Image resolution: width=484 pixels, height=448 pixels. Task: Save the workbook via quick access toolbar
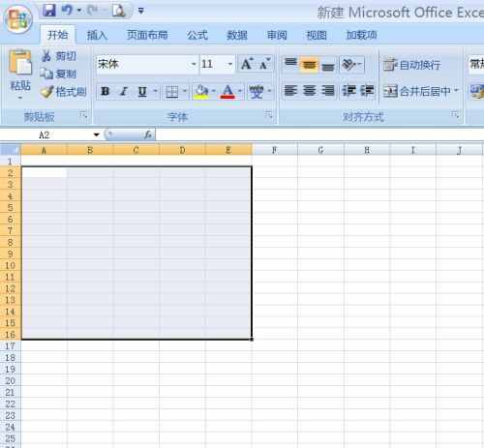click(x=49, y=11)
